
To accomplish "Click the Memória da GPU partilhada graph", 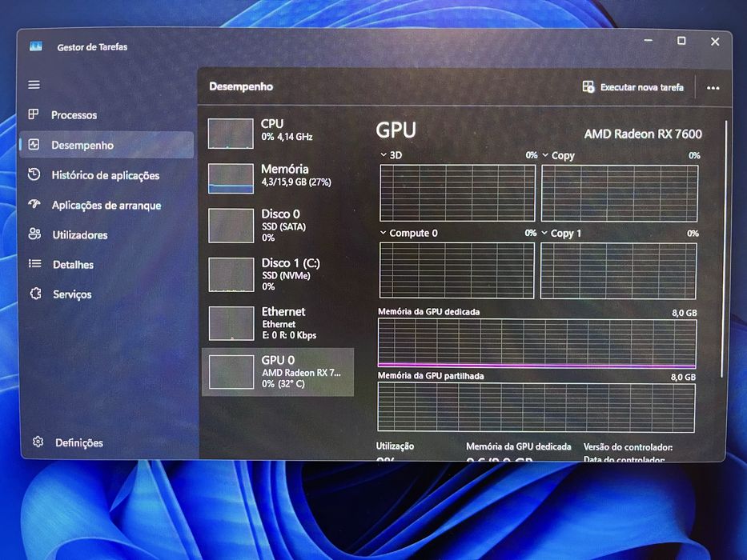I will pyautogui.click(x=536, y=407).
